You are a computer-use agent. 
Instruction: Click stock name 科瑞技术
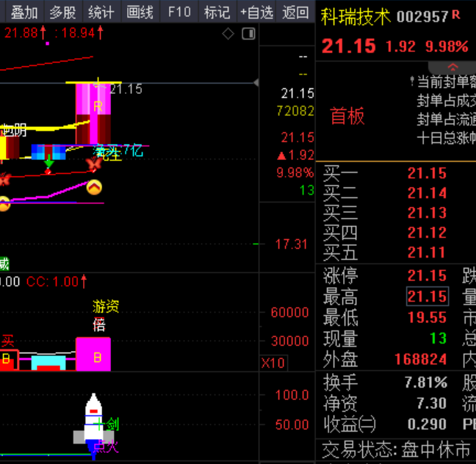pos(356,16)
